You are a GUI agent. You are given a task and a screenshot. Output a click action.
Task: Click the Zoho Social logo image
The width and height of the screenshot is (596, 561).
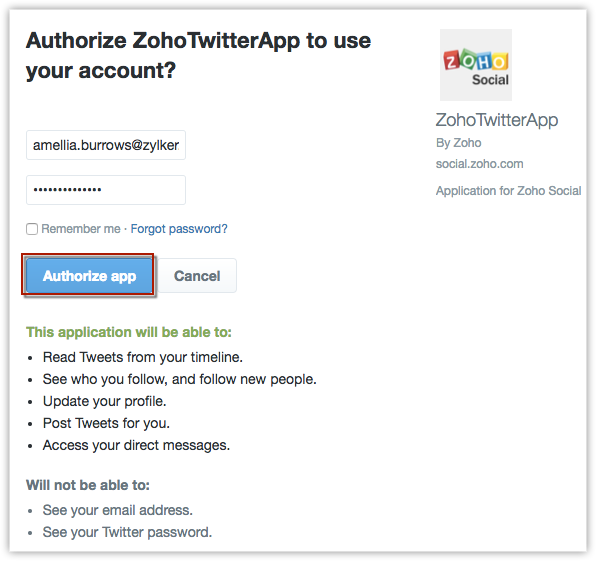coord(476,65)
